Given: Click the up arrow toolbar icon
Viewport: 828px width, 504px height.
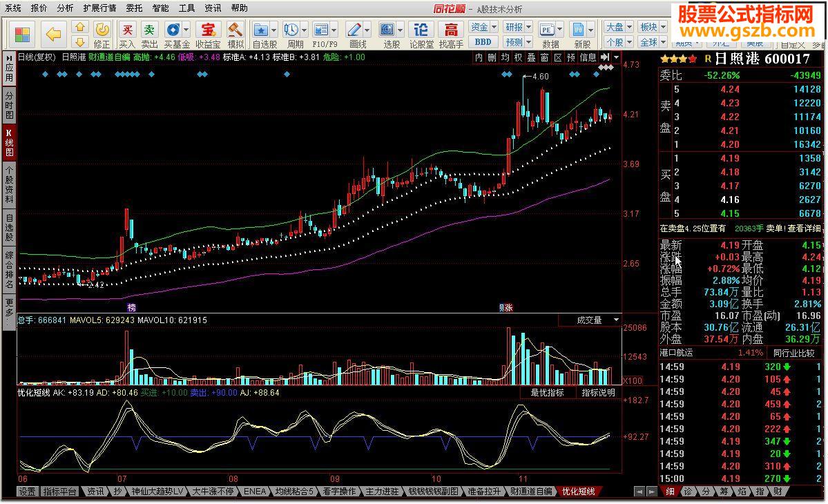Looking at the screenshot, I should tap(79, 27).
